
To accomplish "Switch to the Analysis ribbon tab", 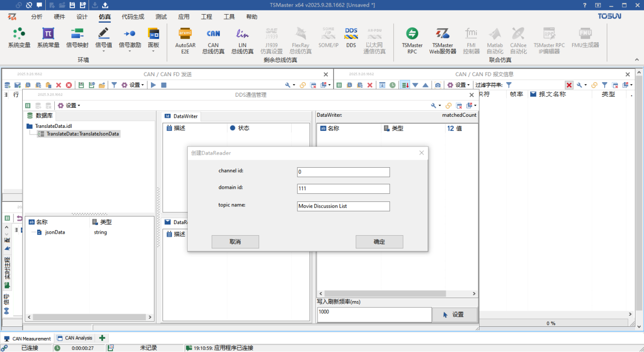I will click(x=37, y=17).
